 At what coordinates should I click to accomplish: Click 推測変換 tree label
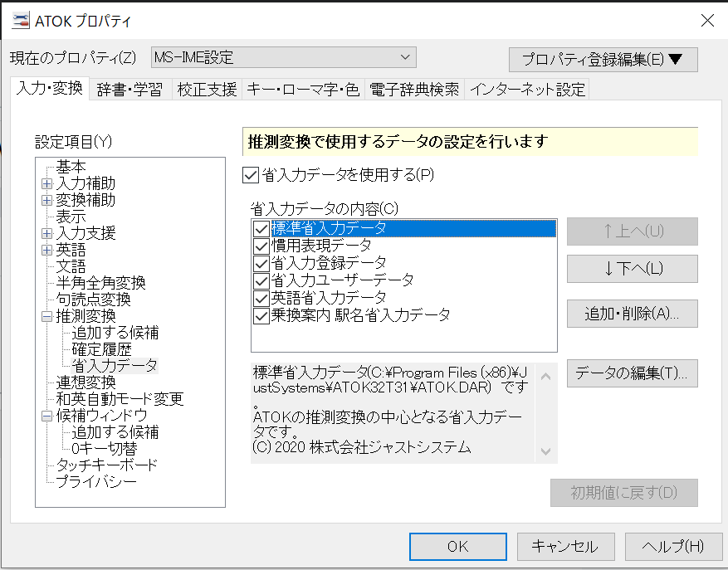pyautogui.click(x=86, y=317)
